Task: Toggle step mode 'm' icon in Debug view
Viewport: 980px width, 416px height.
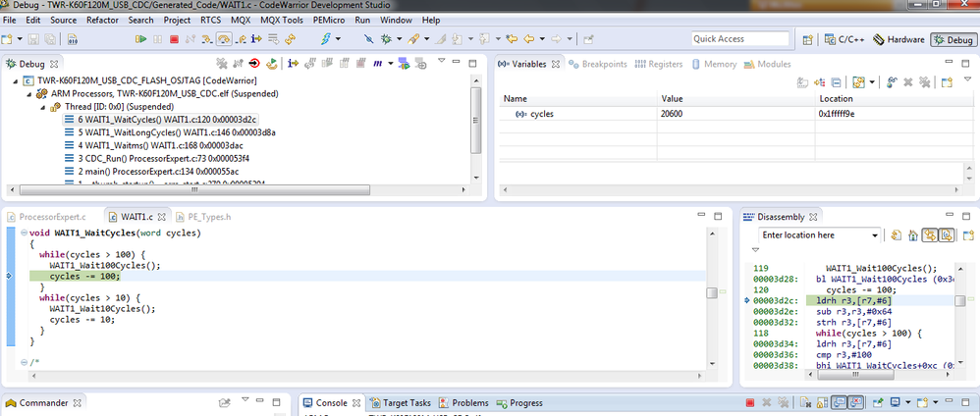Action: pos(378,64)
